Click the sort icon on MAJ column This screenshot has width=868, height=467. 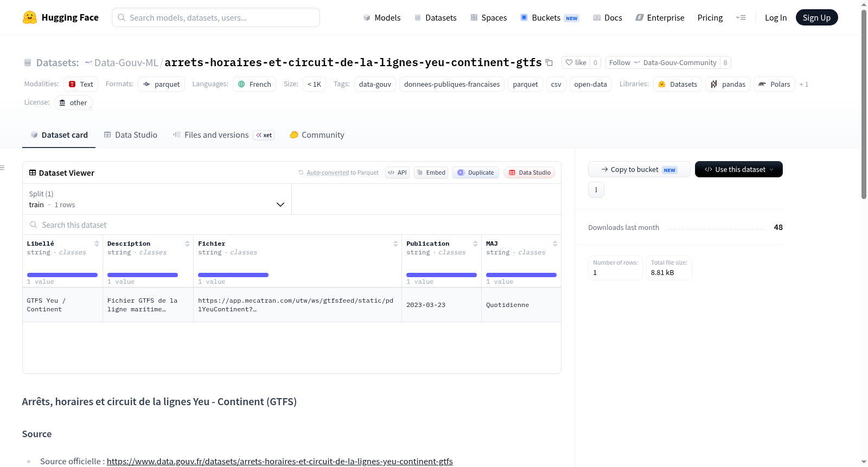[555, 244]
